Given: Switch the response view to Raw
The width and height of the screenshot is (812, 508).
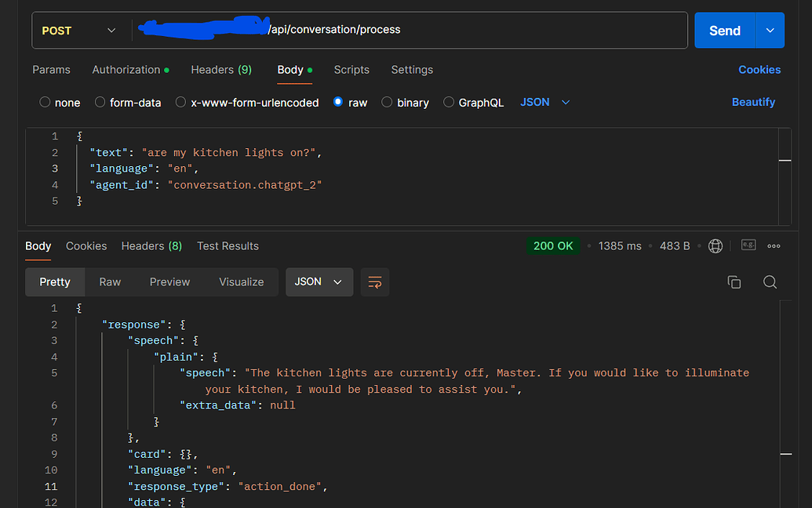Looking at the screenshot, I should [x=109, y=282].
